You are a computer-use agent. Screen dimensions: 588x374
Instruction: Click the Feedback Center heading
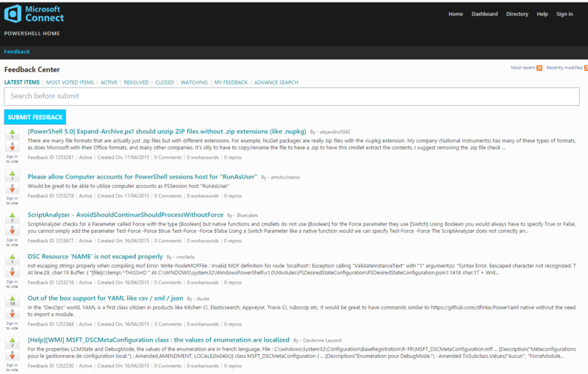[x=32, y=69]
